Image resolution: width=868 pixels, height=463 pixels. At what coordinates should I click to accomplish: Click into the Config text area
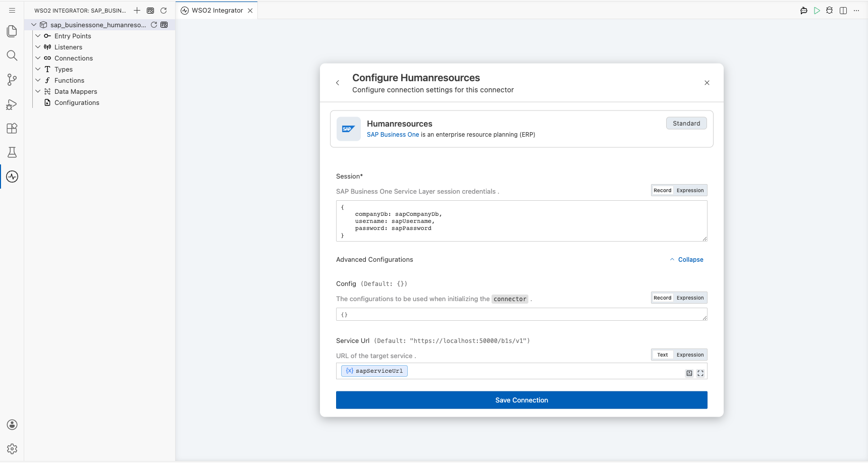(522, 314)
